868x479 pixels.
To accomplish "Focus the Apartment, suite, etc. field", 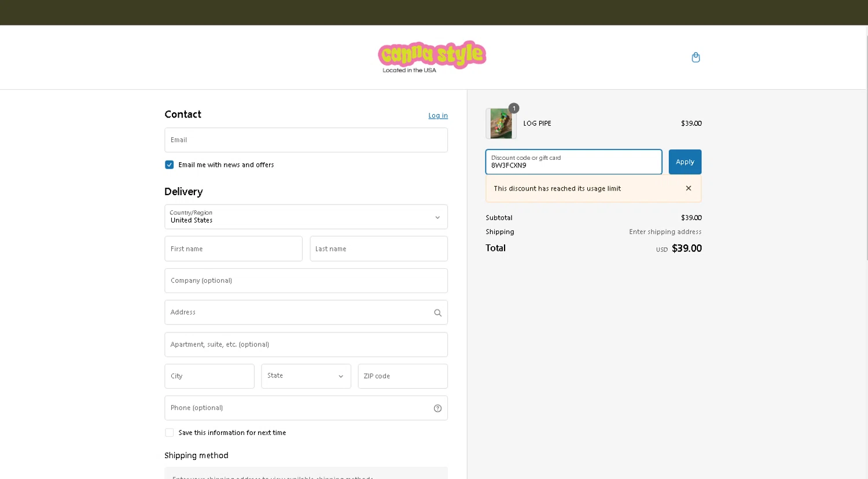I will click(x=306, y=345).
